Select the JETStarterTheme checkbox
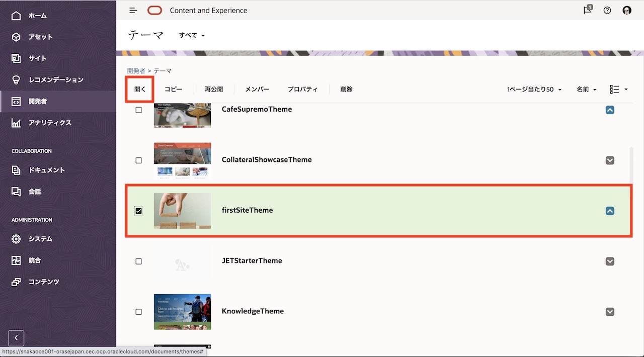644x357 pixels. [x=139, y=261]
